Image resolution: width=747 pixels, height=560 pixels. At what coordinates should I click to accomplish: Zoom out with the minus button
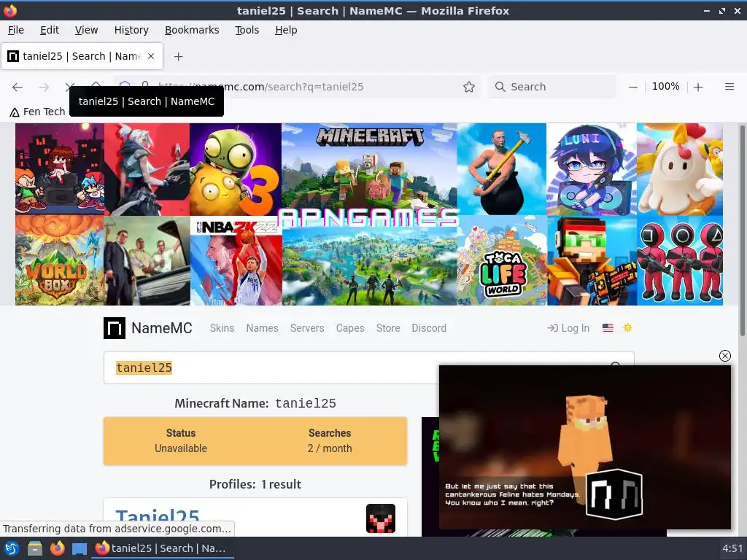point(632,87)
